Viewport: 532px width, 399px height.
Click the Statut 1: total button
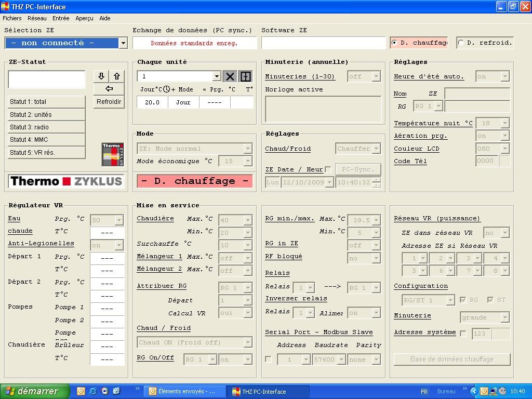[46, 102]
